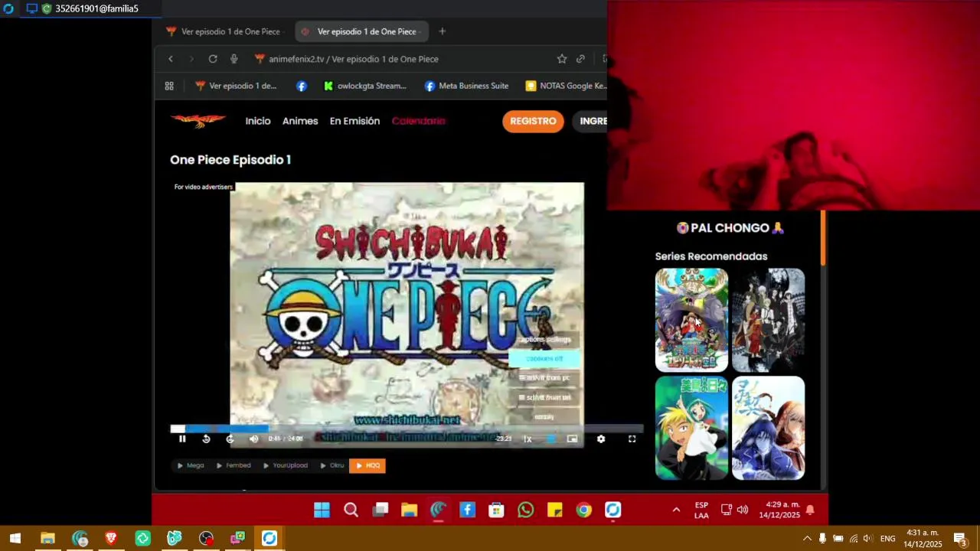Open the video player settings gear
This screenshot has height=551, width=980.
pyautogui.click(x=601, y=439)
